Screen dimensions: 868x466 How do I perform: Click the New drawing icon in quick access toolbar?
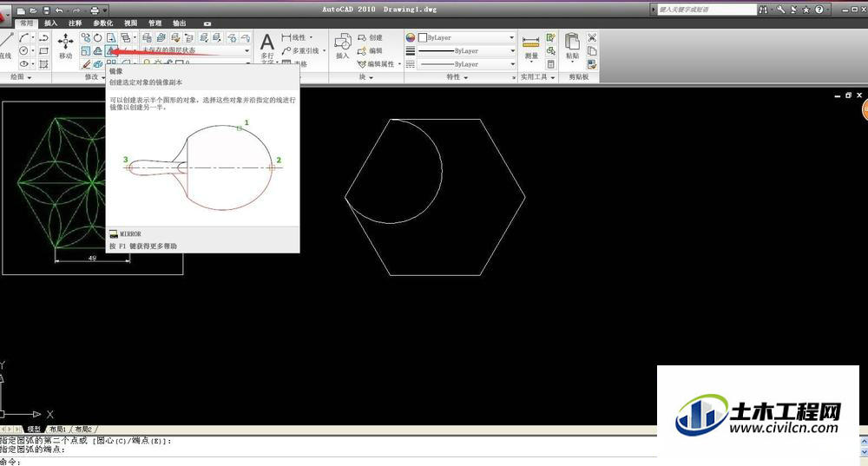[x=21, y=10]
